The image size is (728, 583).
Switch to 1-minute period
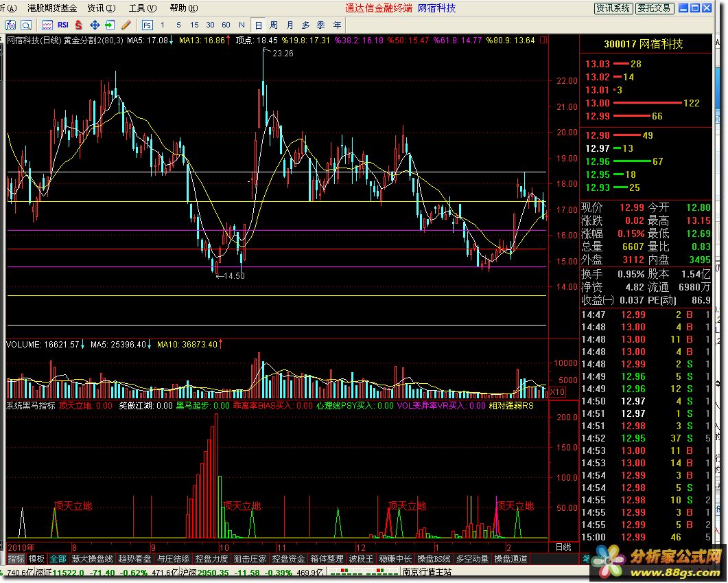pos(163,25)
